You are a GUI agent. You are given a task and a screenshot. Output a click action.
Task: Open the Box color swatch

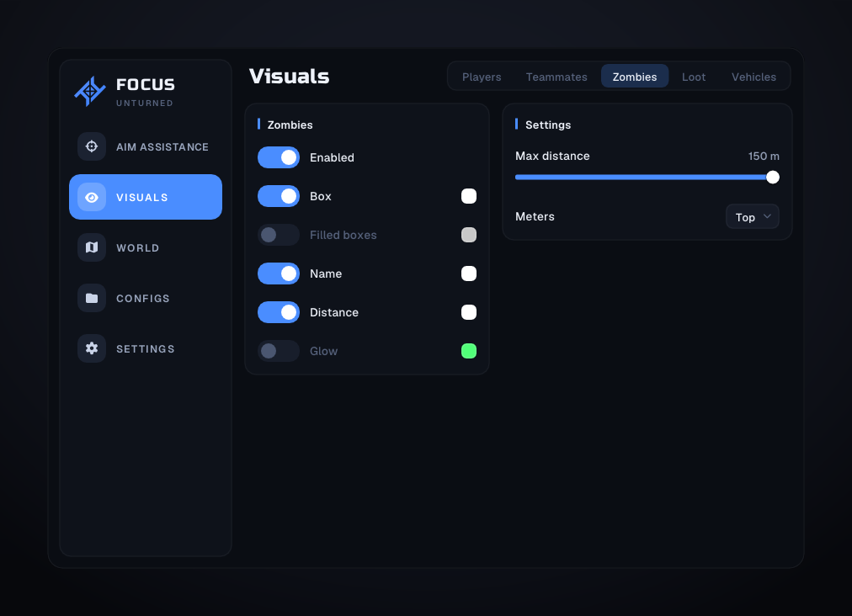(x=469, y=196)
